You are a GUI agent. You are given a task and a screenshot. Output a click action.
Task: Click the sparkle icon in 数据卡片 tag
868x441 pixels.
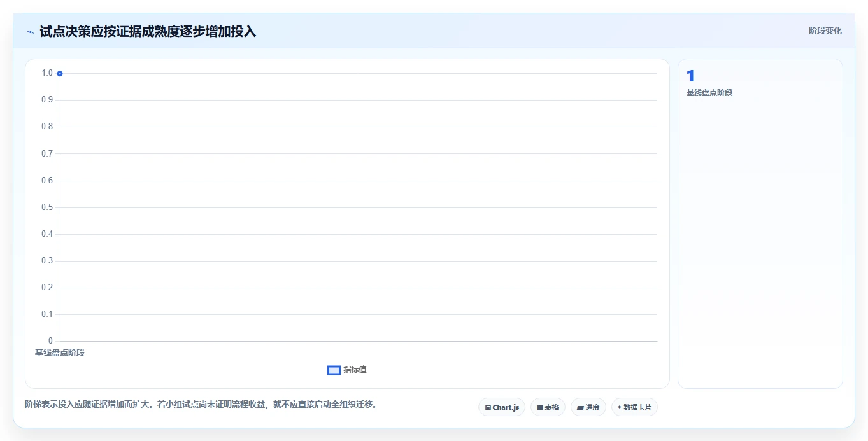pyautogui.click(x=620, y=407)
